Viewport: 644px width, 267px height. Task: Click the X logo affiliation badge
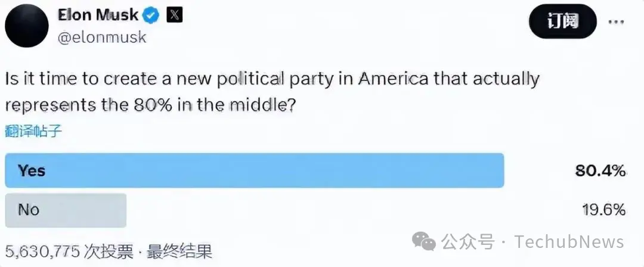pyautogui.click(x=174, y=15)
